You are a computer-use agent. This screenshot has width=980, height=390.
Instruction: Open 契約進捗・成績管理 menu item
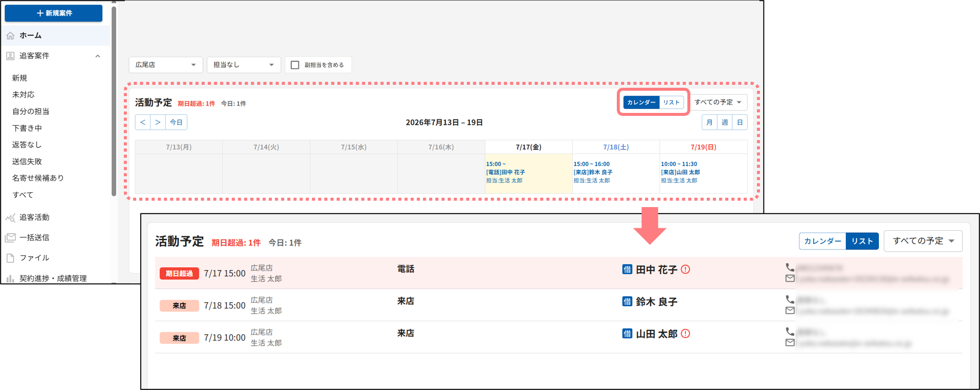coord(53,279)
